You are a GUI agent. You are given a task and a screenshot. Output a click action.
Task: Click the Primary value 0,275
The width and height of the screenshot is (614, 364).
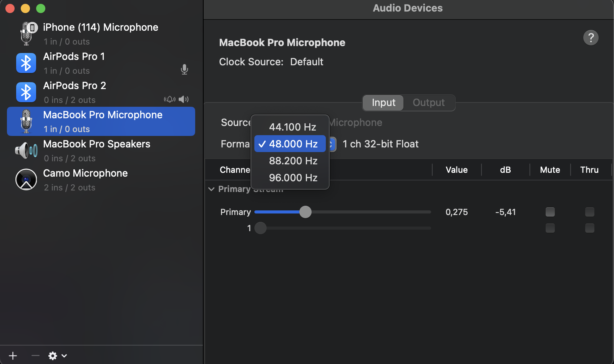456,212
